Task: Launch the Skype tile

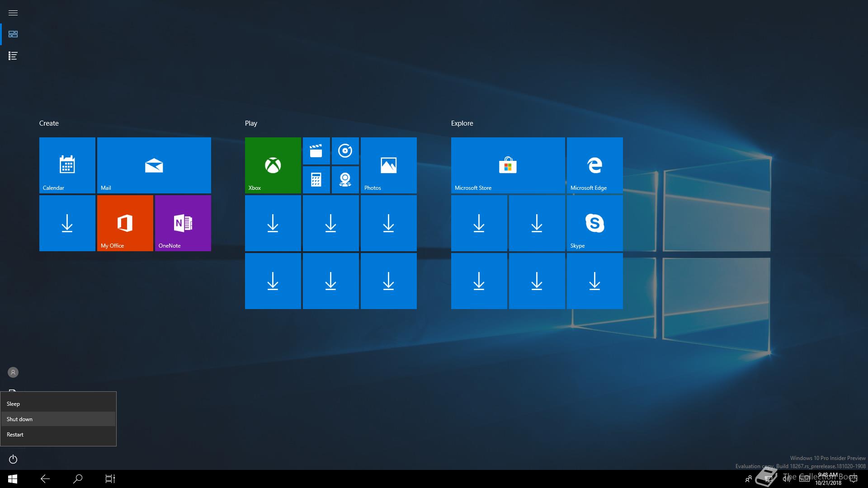Action: point(595,223)
